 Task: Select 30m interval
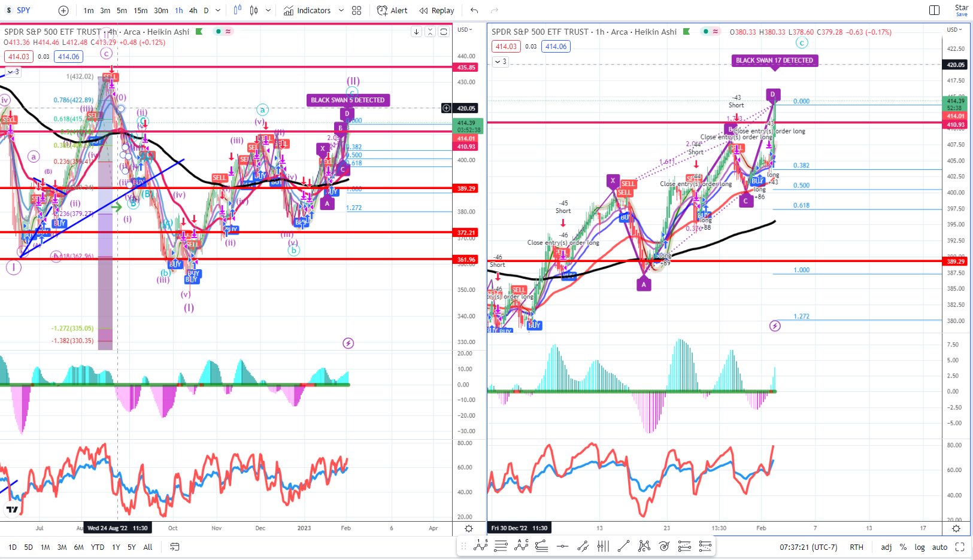[161, 10]
